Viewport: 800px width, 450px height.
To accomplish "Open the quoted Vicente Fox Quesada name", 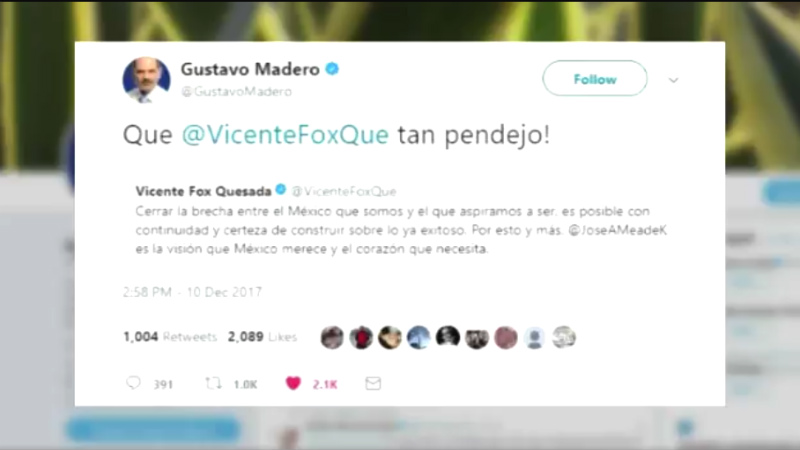I will [x=203, y=191].
